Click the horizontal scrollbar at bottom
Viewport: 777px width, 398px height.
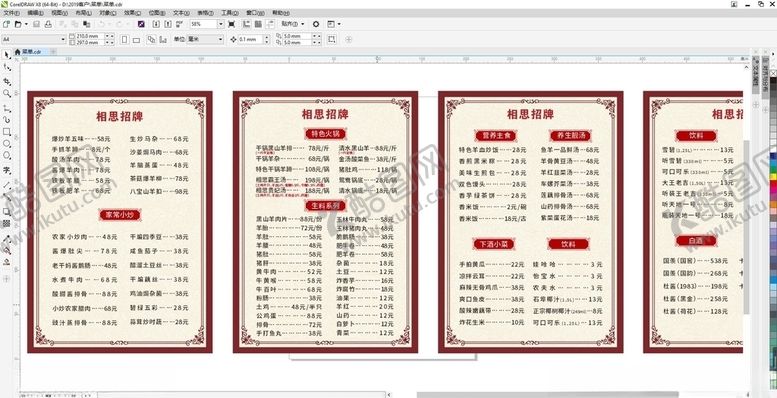tap(548, 395)
